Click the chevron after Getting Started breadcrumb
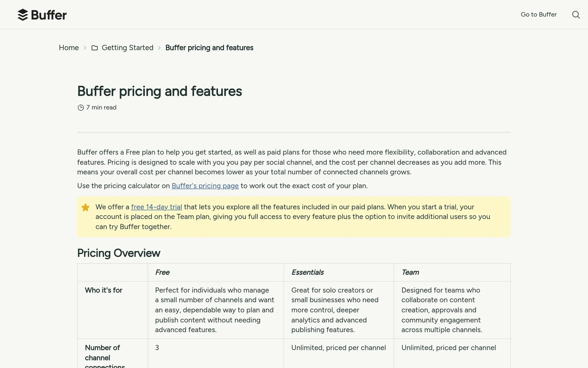This screenshot has height=368, width=588. [159, 48]
